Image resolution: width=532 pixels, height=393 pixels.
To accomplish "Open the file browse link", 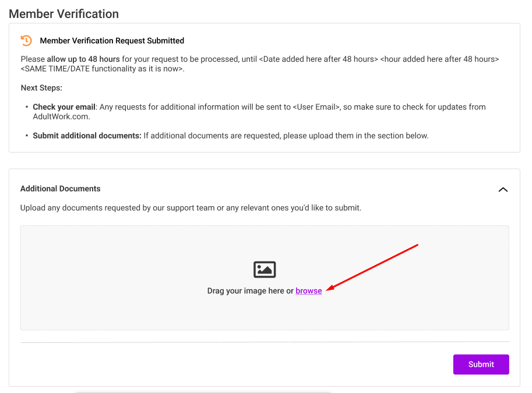I will point(308,291).
